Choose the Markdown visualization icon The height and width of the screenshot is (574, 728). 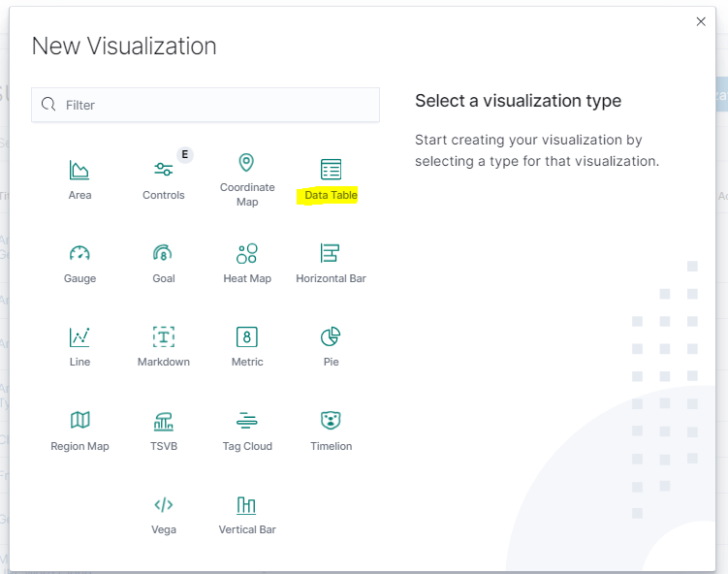(x=163, y=337)
